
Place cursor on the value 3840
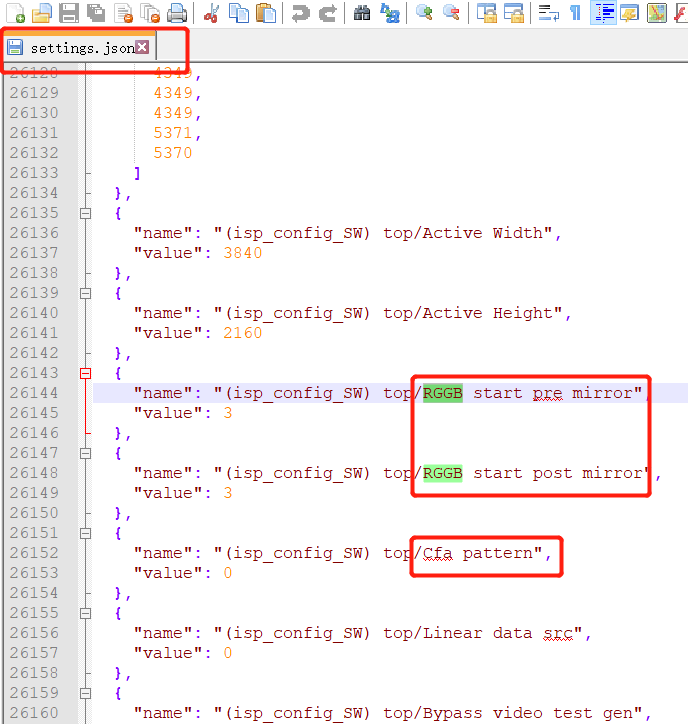(243, 253)
